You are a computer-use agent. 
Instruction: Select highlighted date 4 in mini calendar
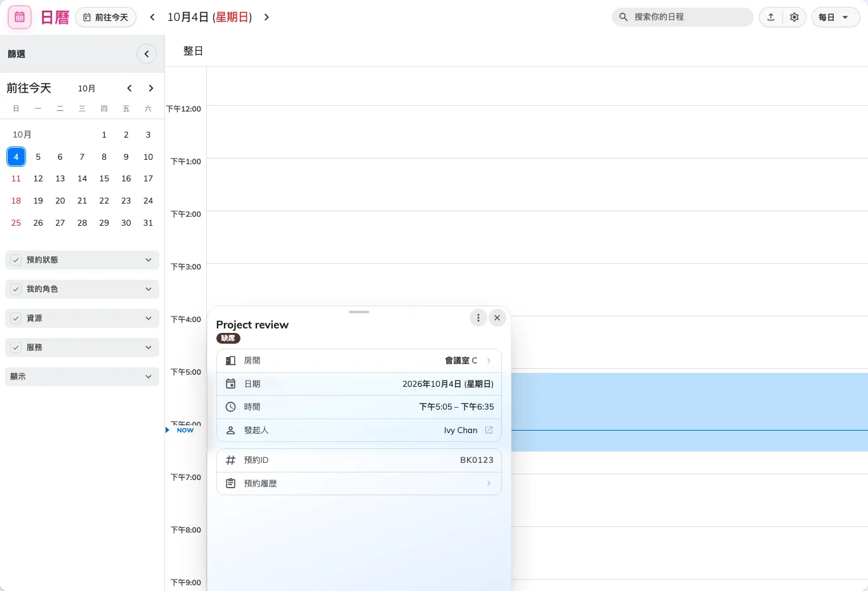pyautogui.click(x=16, y=157)
